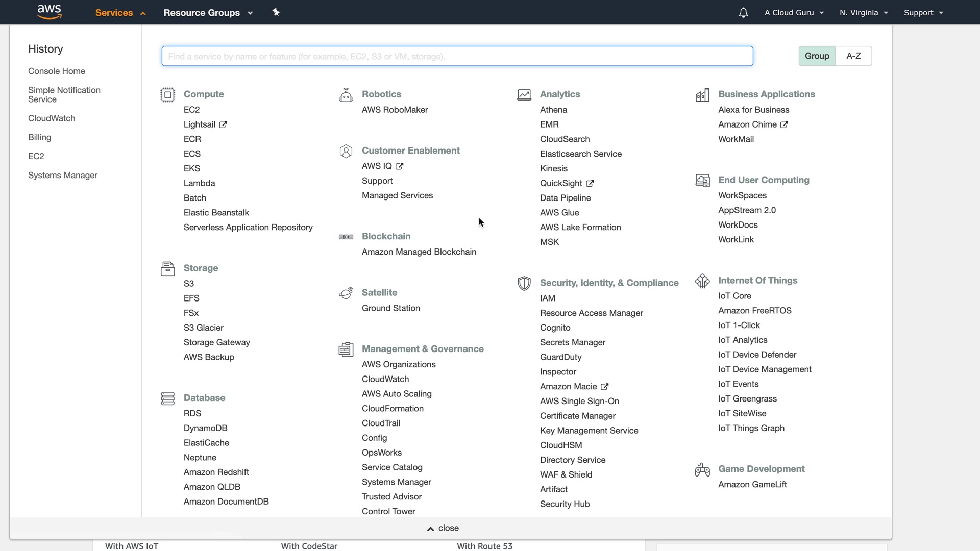
Task: Open the N. Virginia region dropdown
Action: point(864,13)
